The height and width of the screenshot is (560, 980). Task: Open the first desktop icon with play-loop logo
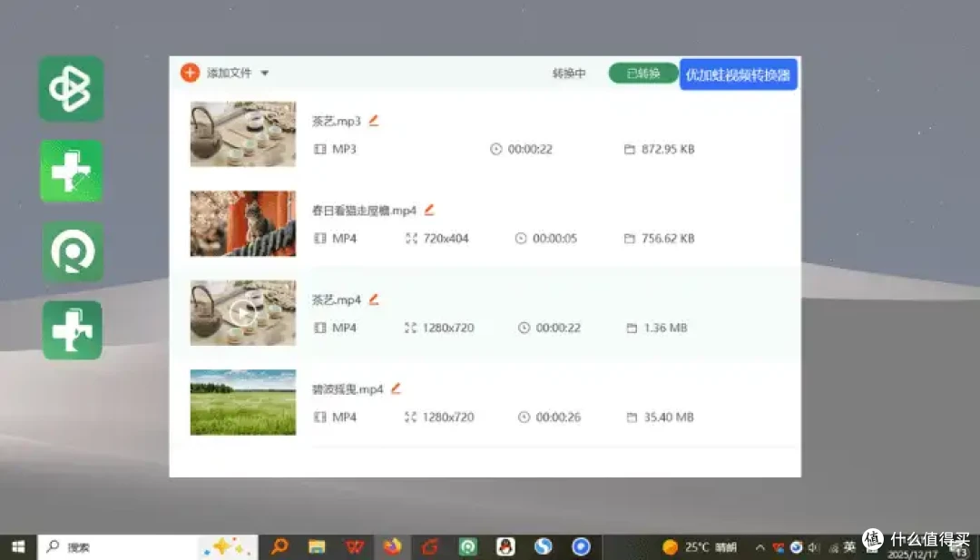click(x=72, y=89)
